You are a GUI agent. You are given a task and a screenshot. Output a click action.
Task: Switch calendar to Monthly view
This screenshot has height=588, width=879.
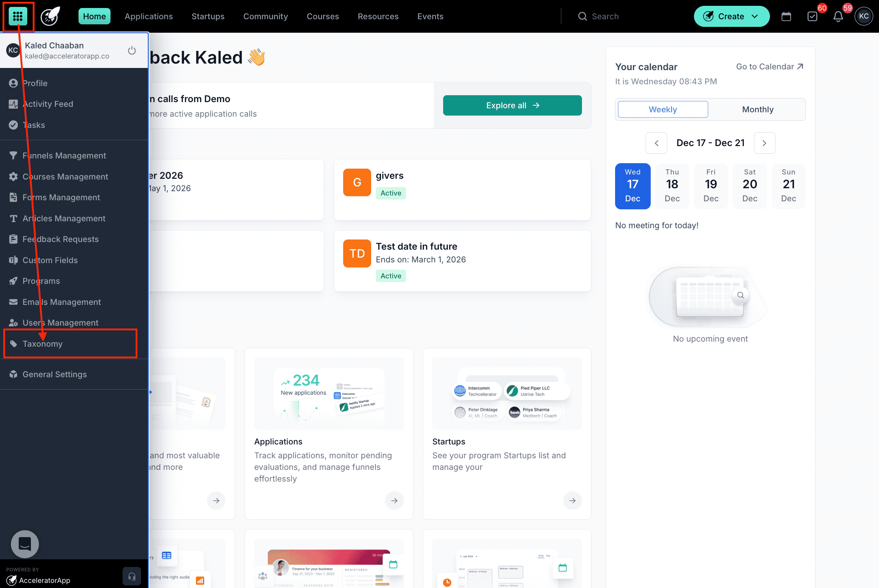tap(758, 109)
